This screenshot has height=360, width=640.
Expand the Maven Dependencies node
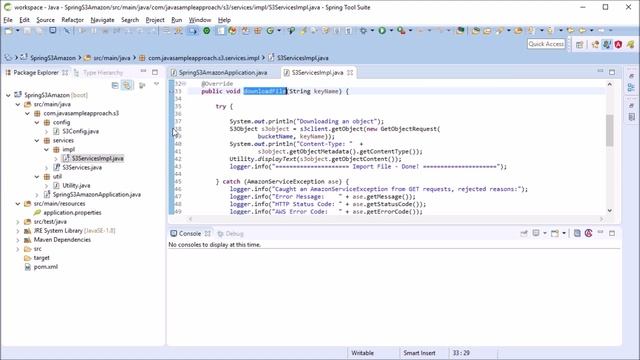[18, 240]
